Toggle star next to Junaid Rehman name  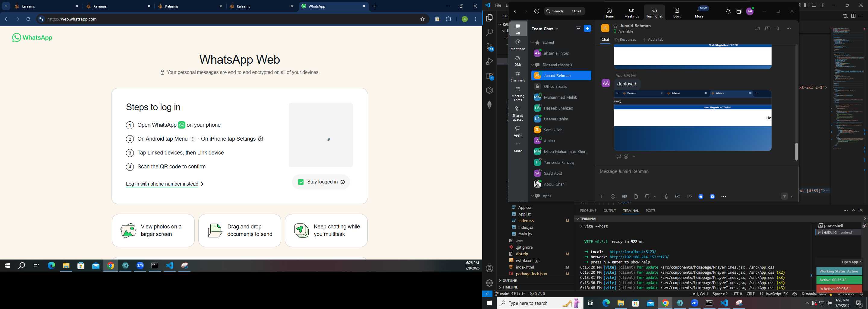[615, 26]
